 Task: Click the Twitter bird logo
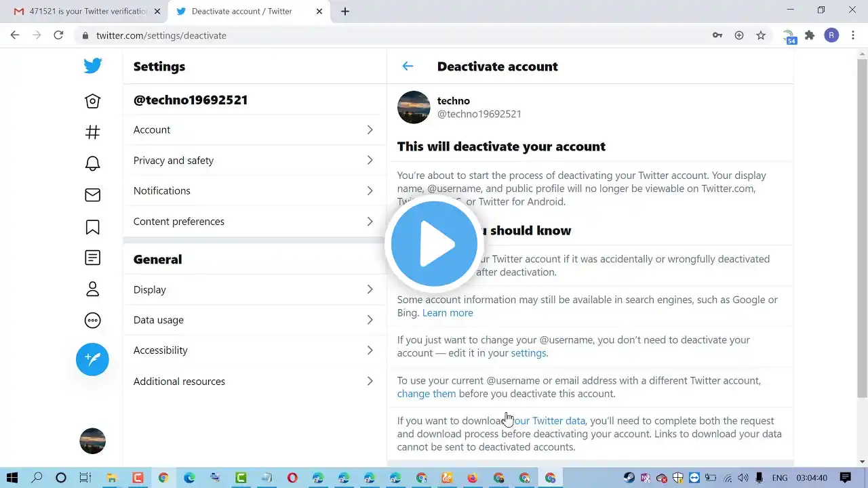pyautogui.click(x=93, y=66)
